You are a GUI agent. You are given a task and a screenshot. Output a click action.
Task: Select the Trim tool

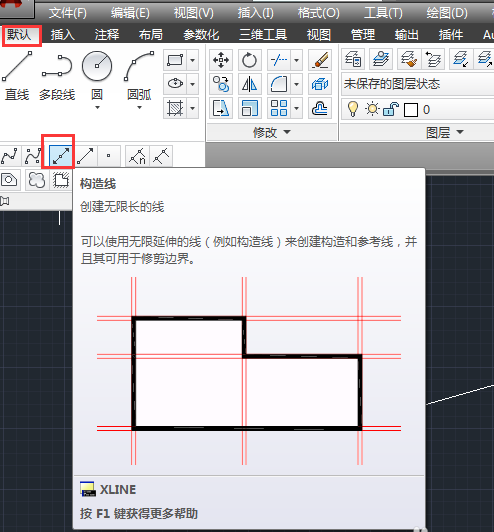[x=279, y=60]
